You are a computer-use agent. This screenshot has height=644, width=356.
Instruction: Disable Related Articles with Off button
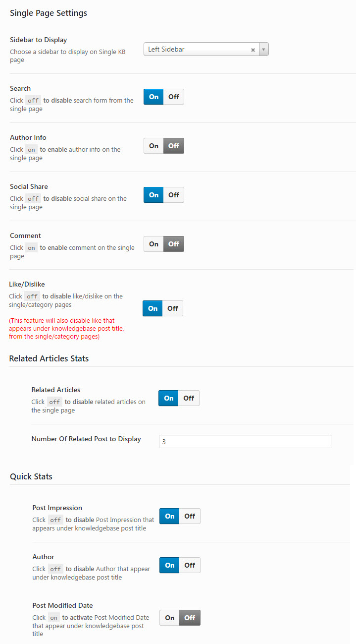(x=189, y=398)
